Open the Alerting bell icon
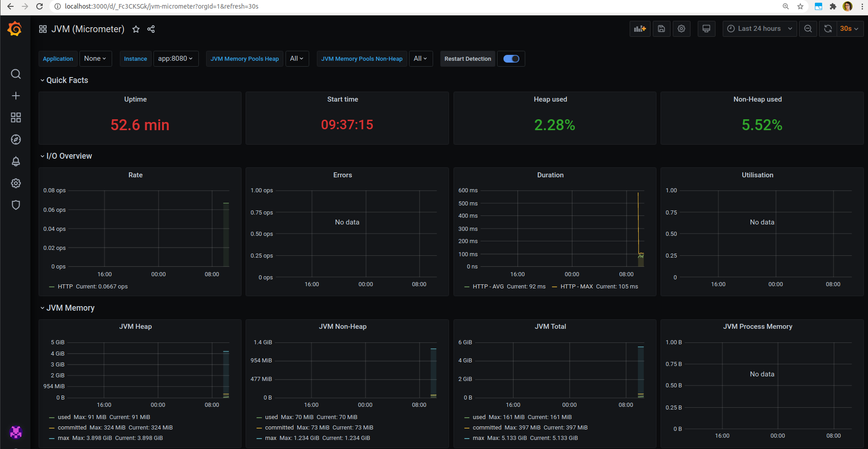This screenshot has height=449, width=868. pyautogui.click(x=16, y=161)
